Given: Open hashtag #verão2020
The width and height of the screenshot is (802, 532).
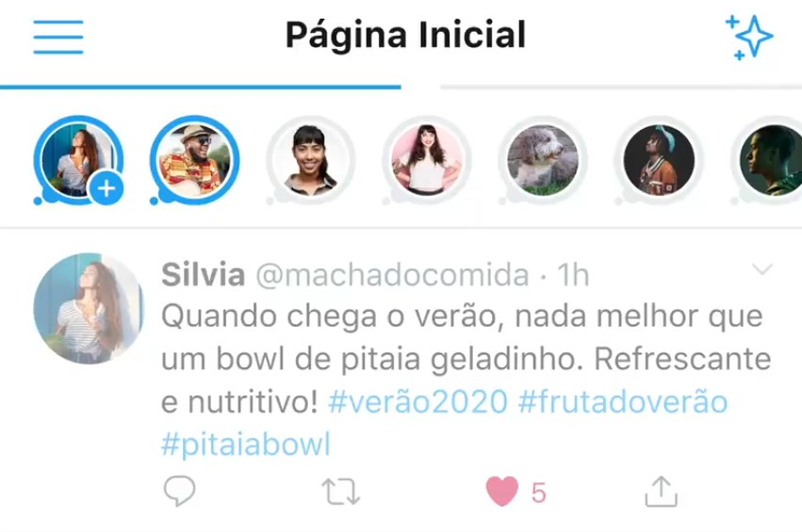Looking at the screenshot, I should click(x=417, y=402).
